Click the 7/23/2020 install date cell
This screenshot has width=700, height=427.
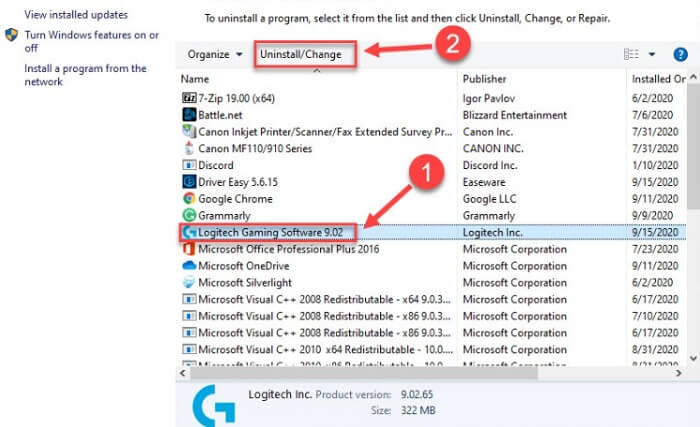[655, 249]
